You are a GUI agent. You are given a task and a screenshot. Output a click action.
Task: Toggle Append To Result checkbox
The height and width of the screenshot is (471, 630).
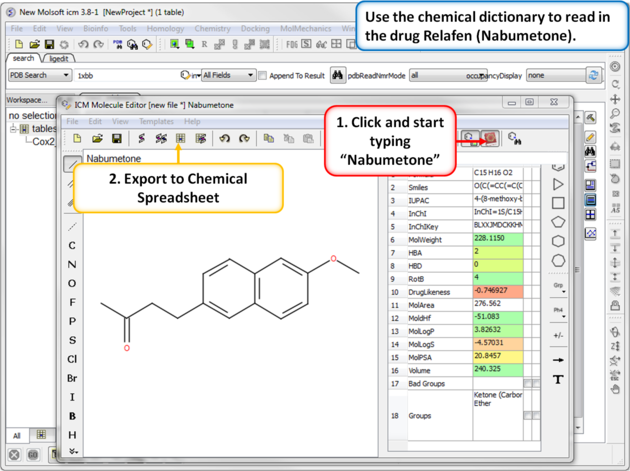[262, 76]
